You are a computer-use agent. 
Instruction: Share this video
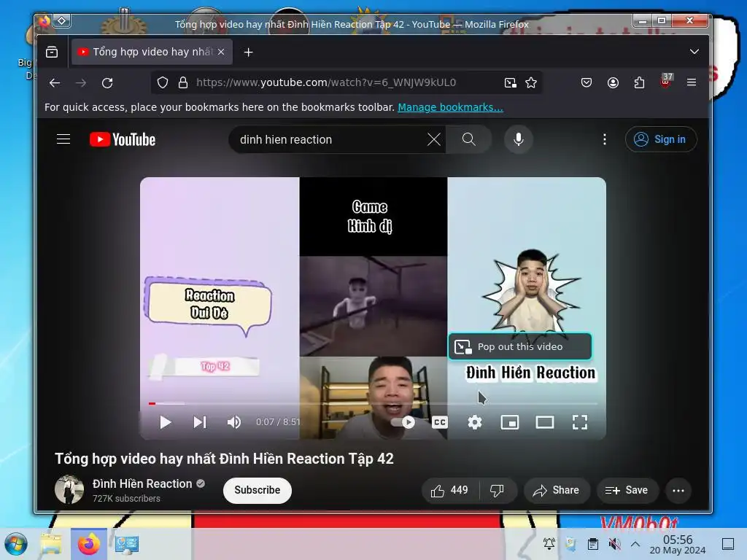556,491
